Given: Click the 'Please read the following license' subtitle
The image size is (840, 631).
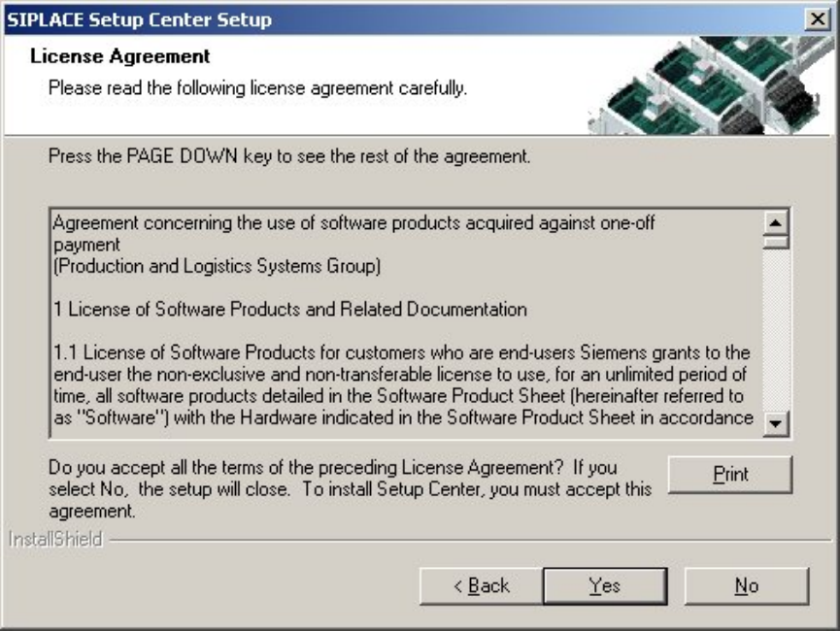Looking at the screenshot, I should pos(257,88).
